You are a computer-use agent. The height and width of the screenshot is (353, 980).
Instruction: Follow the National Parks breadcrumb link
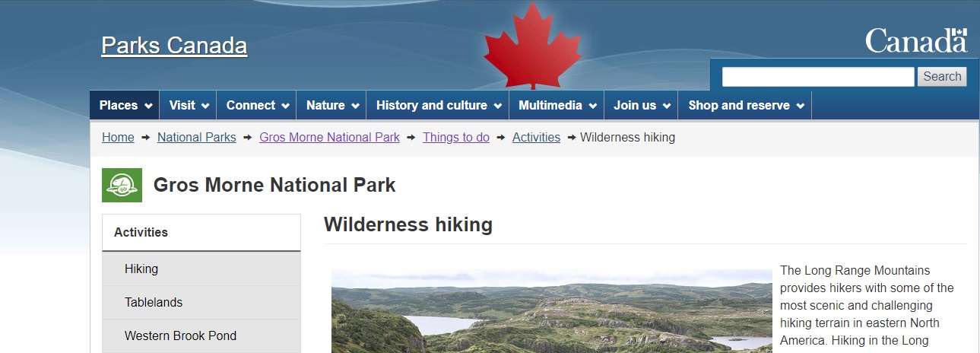pos(196,138)
